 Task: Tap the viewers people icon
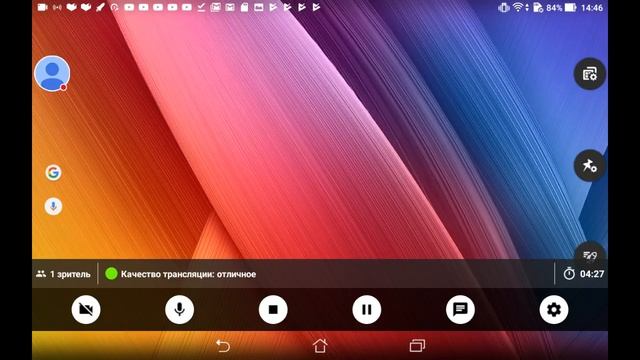41,273
